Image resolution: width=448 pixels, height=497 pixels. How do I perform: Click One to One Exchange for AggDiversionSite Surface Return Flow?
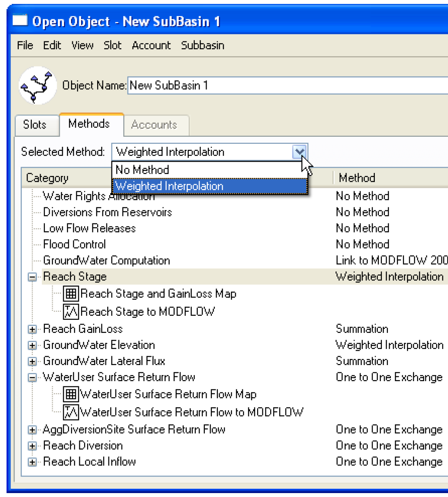point(389,429)
